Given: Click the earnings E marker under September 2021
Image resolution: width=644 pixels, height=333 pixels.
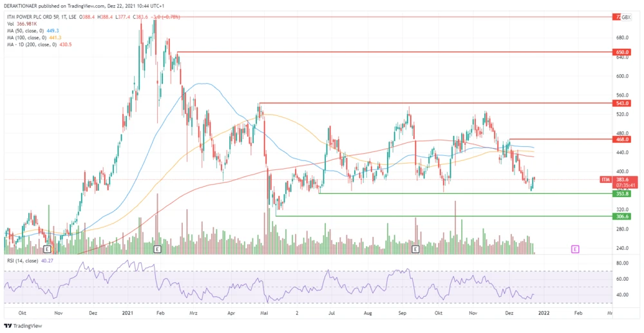Looking at the screenshot, I should (x=415, y=249).
